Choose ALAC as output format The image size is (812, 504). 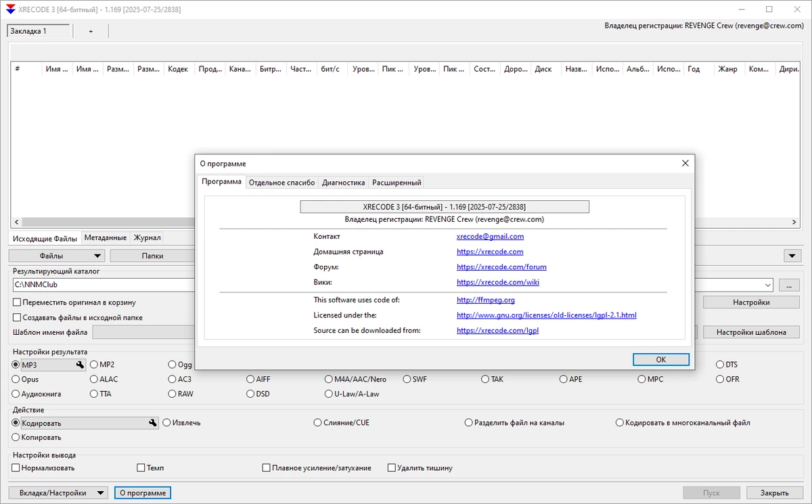coord(104,380)
